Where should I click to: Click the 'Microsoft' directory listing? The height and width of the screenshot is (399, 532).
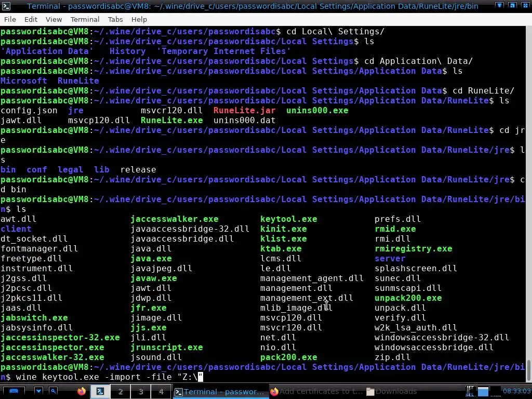pyautogui.click(x=24, y=81)
